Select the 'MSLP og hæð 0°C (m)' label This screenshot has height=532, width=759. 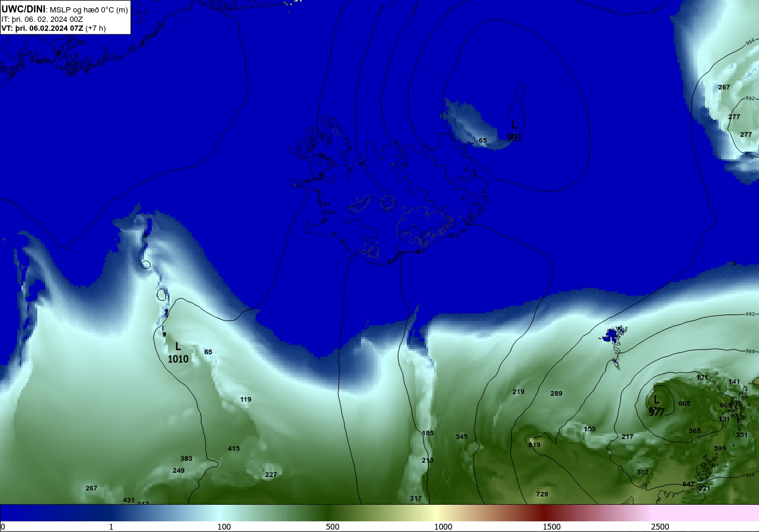pos(88,9)
